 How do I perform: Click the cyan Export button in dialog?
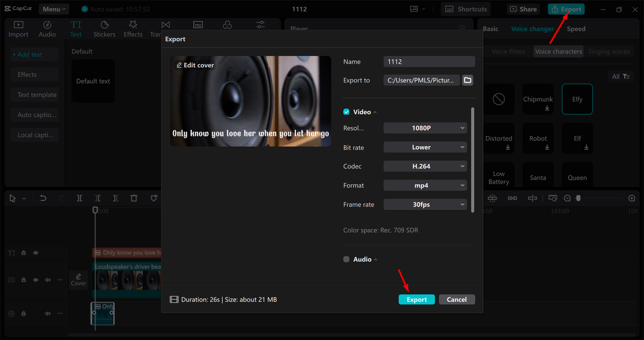pyautogui.click(x=417, y=299)
